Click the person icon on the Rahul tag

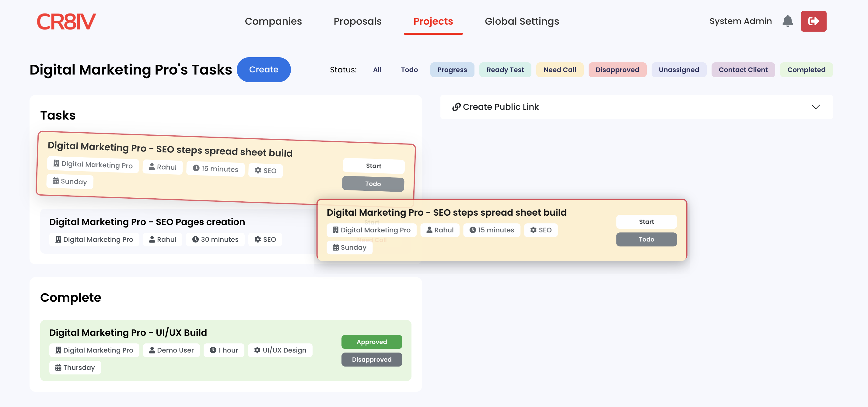click(x=152, y=167)
